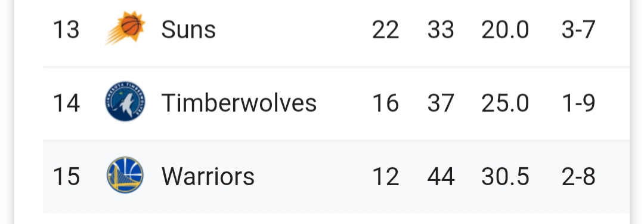Select Timberwolves wins value 16
Screen dimensions: 644x224
pyautogui.click(x=386, y=103)
